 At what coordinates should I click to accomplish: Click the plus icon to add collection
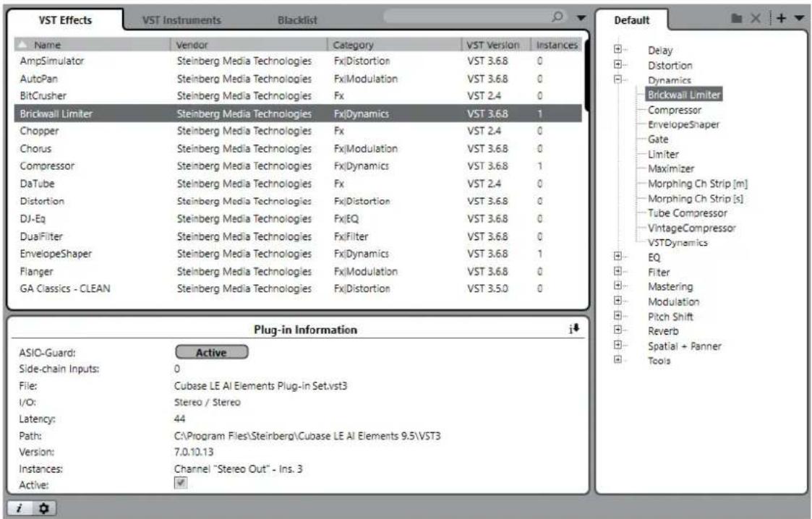tap(782, 19)
